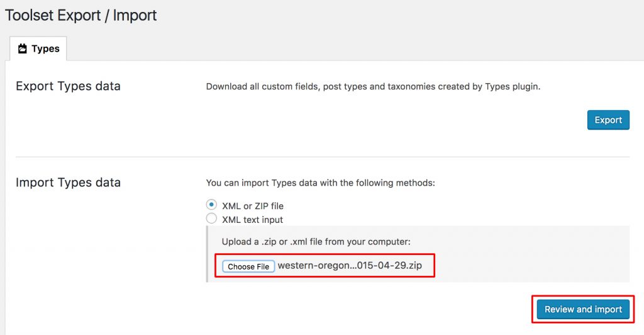Click the divider line between Export and Import sections

pos(323,157)
